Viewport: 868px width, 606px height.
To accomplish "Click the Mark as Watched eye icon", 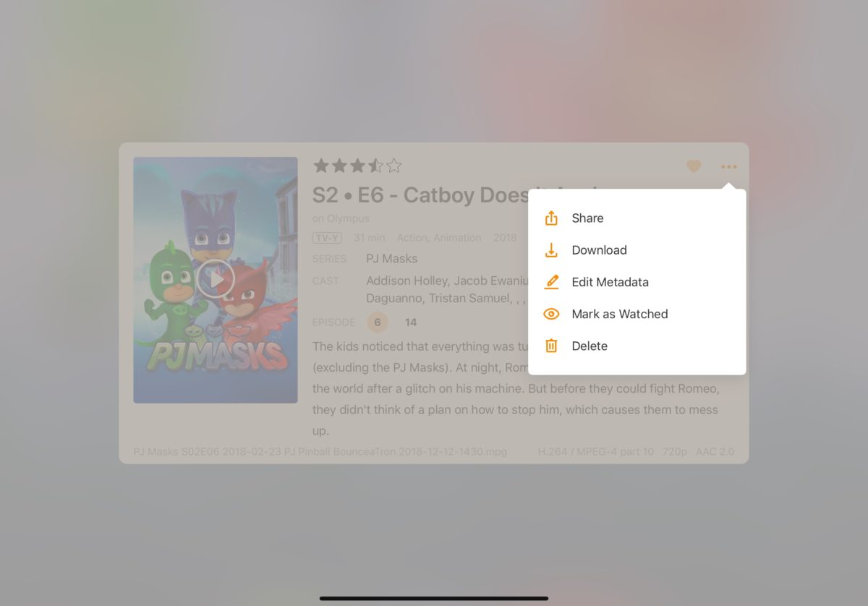I will tap(551, 314).
